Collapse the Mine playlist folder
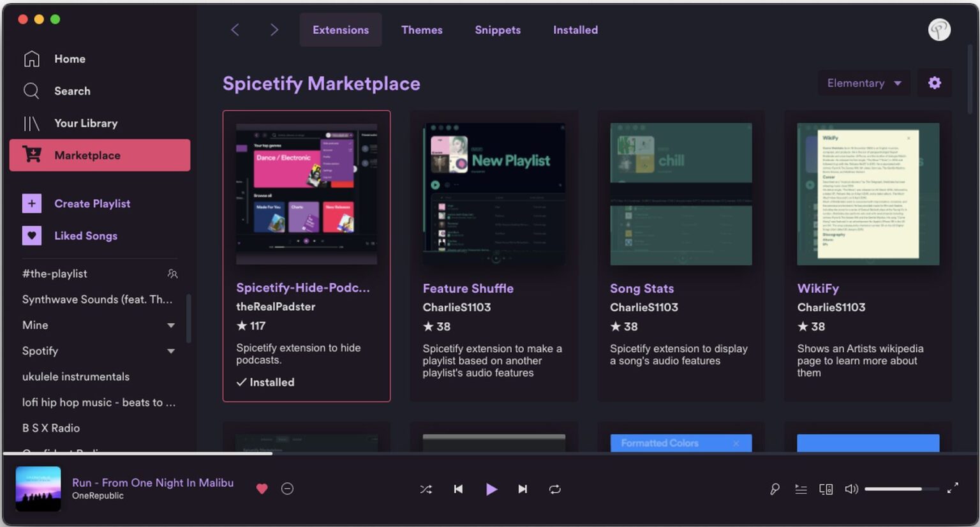This screenshot has width=980, height=527. tap(171, 325)
